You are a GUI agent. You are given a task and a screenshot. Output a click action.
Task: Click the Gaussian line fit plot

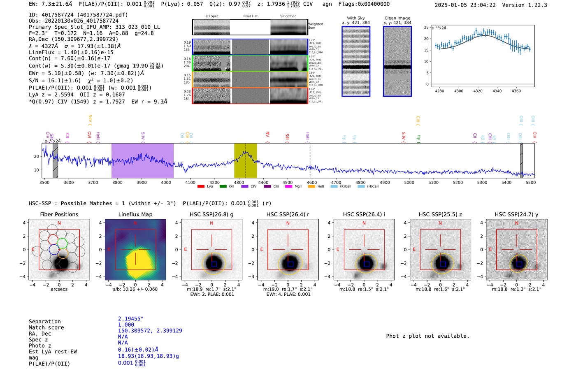(x=482, y=56)
